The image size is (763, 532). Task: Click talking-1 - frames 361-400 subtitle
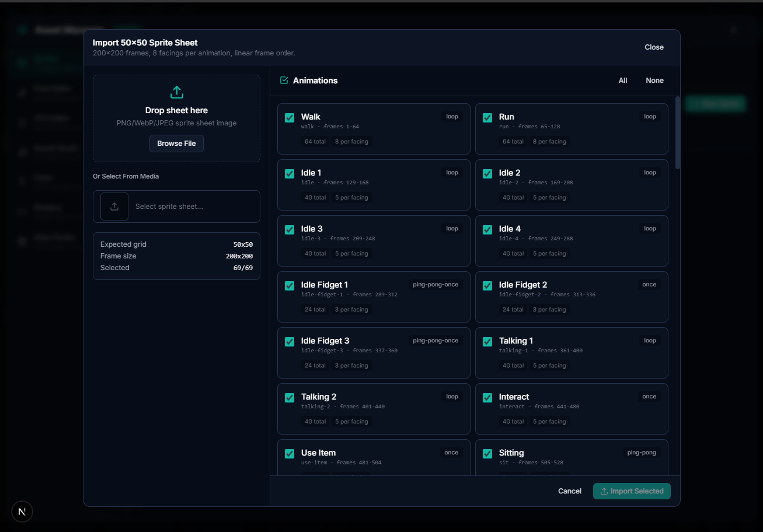(541, 351)
